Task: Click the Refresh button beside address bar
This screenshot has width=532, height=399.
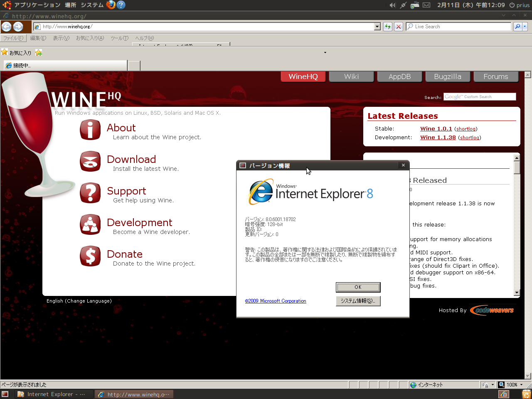Action: 388,27
